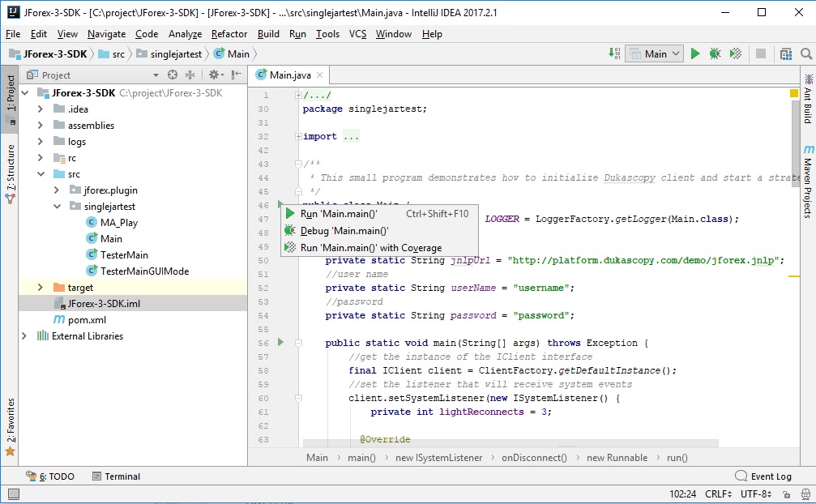This screenshot has height=504, width=816.
Task: Open the TODO tool window
Action: [50, 476]
